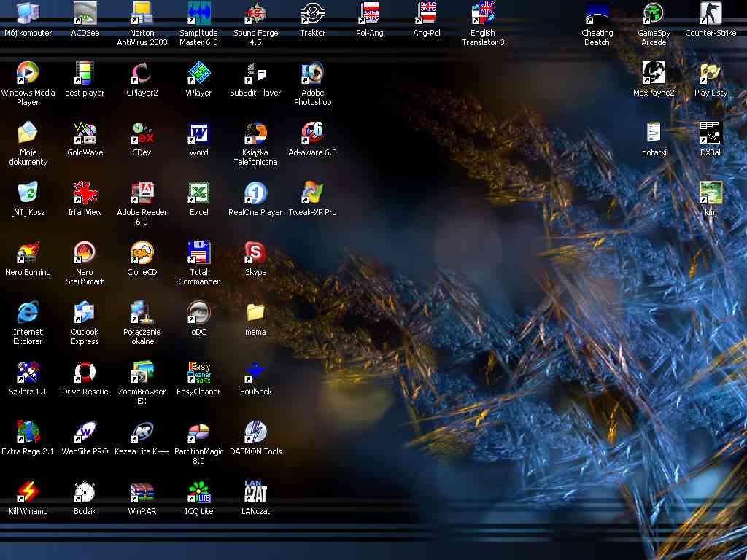Select the Kazaa Lite K++ icon
Screen dimensions: 747x560
(142, 432)
